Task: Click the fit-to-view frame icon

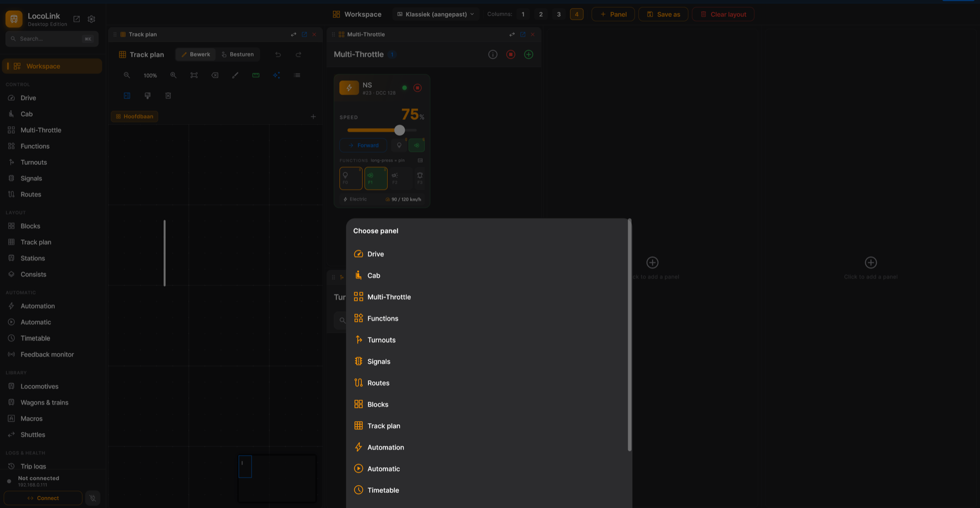Action: (194, 75)
